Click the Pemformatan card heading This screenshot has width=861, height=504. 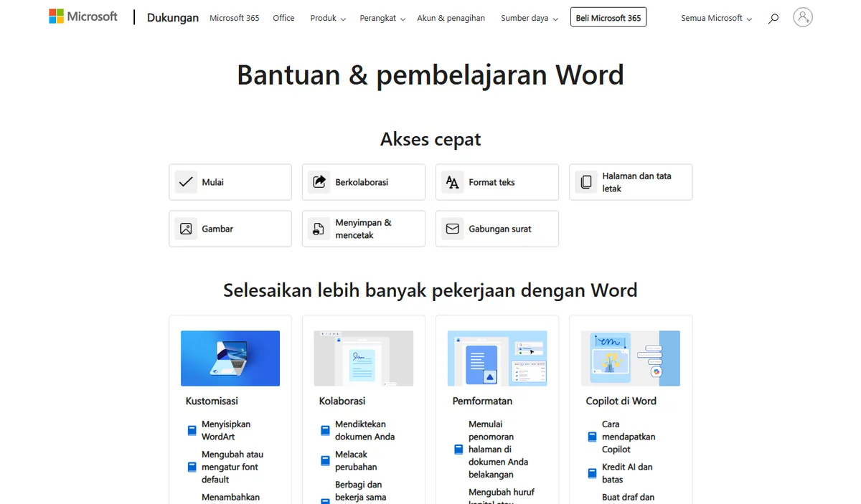point(482,401)
